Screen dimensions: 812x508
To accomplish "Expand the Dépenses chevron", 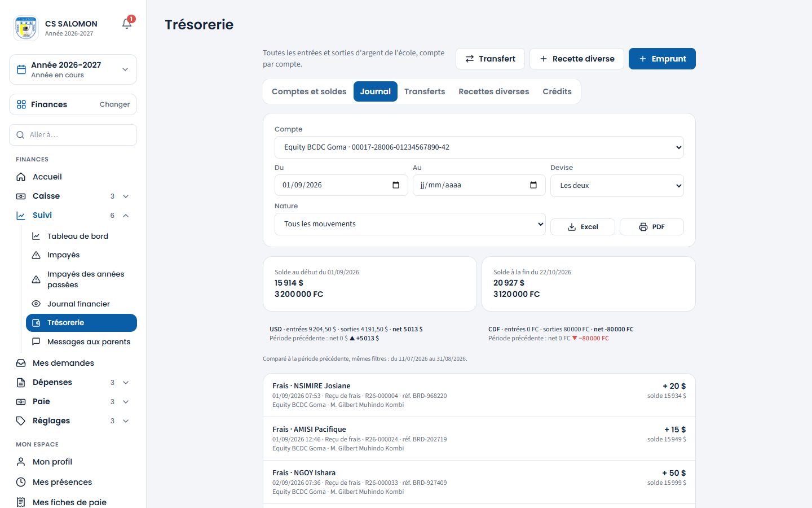I will click(x=126, y=382).
